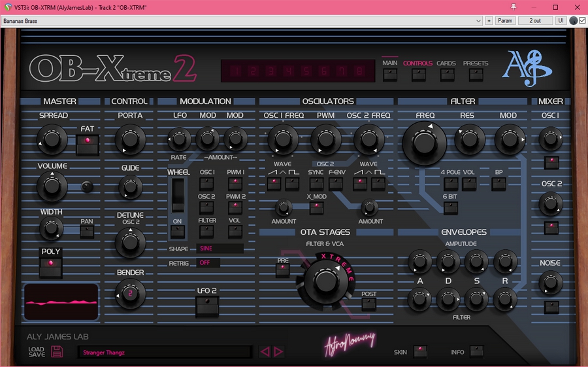Toggle the POLY mode button
The height and width of the screenshot is (367, 588).
[50, 266]
